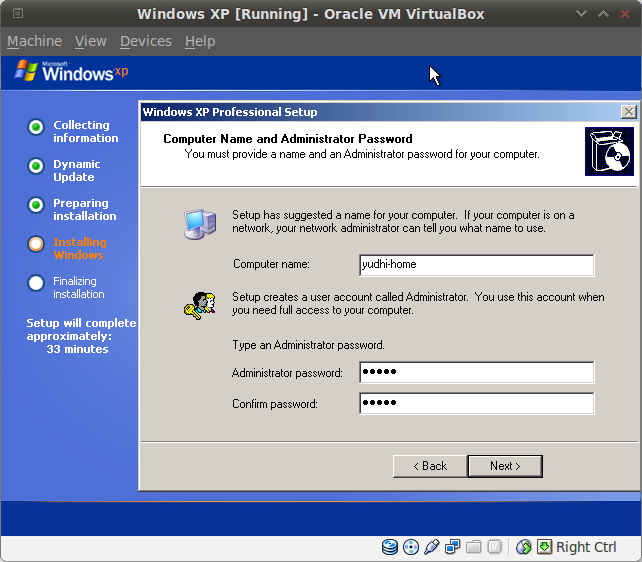Viewport: 642px width, 562px height.
Task: Open the View menu
Action: click(x=90, y=41)
